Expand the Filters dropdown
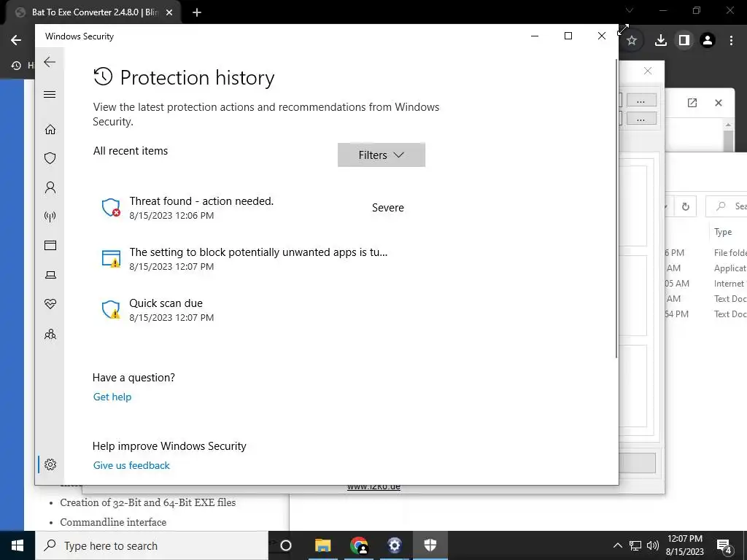 point(381,155)
